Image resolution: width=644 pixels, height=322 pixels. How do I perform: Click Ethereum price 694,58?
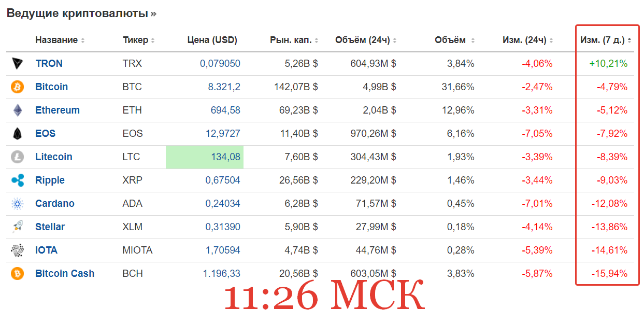click(x=225, y=110)
